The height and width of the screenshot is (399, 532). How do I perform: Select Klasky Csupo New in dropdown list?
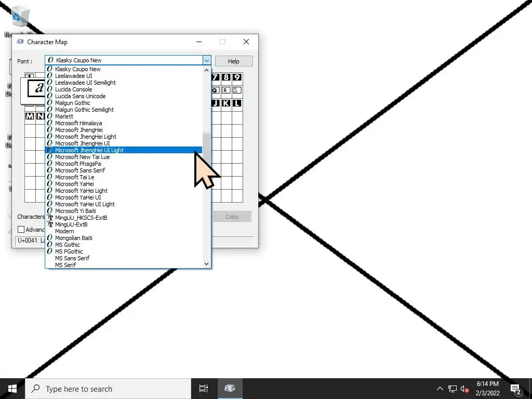pos(124,69)
